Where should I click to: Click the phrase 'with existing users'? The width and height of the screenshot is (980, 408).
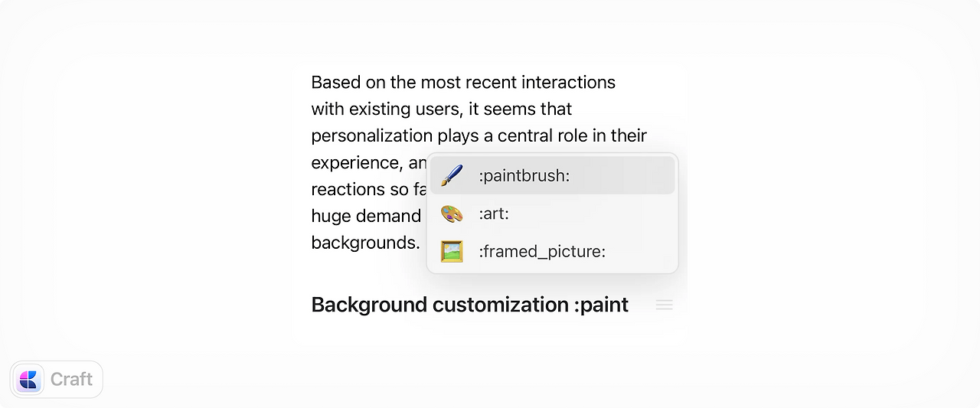point(386,109)
